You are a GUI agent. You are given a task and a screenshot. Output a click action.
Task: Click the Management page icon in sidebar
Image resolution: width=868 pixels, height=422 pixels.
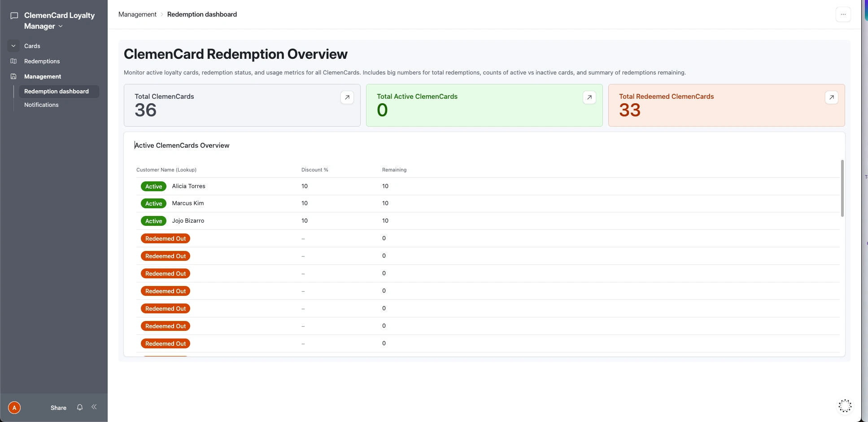13,76
